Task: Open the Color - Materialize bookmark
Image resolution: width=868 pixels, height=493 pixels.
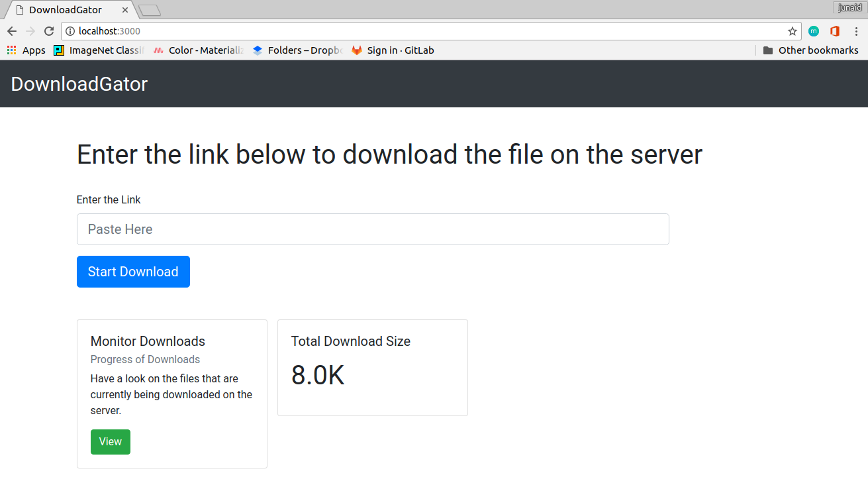Action: 199,50
